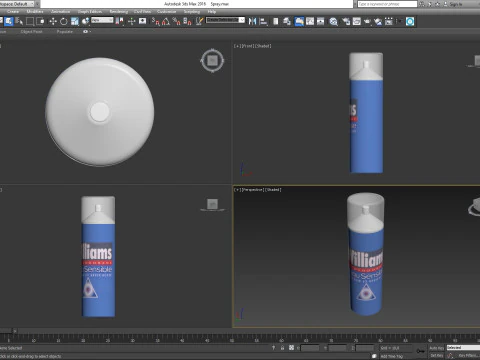Image resolution: width=480 pixels, height=360 pixels.
Task: Click the Set Key button
Action: pos(436,356)
